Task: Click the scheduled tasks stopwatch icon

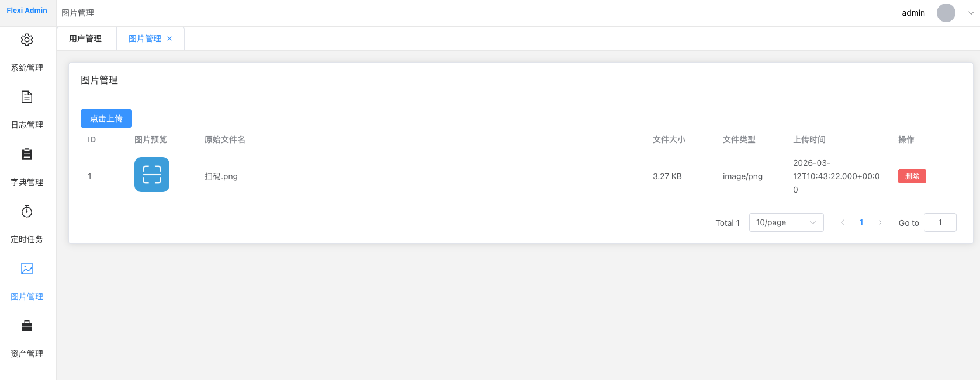Action: (27, 211)
